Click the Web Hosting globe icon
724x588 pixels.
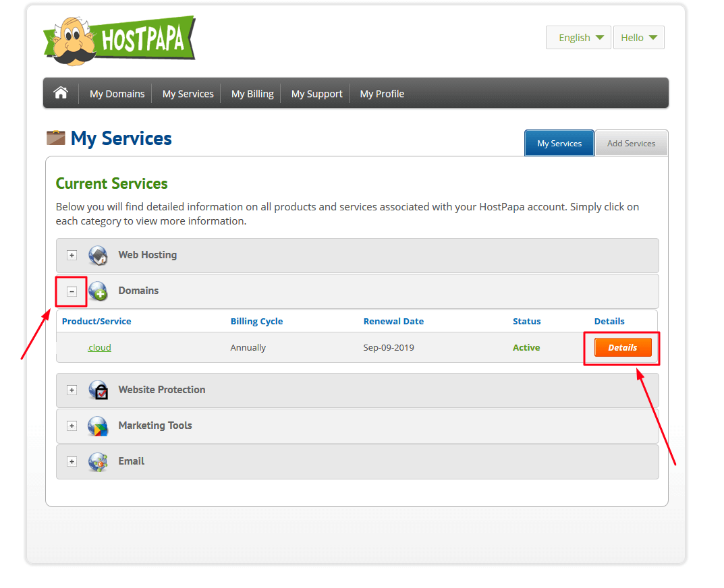click(98, 255)
